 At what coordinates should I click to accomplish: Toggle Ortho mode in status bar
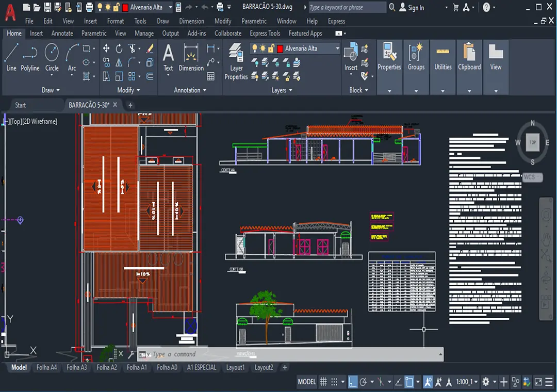(353, 382)
